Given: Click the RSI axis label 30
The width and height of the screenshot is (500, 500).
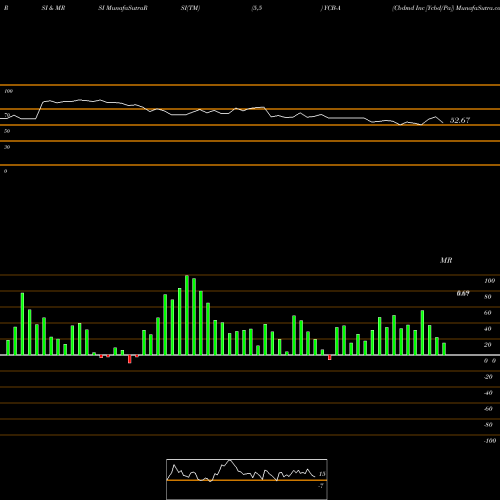Looking at the screenshot, I should pos(7,147).
